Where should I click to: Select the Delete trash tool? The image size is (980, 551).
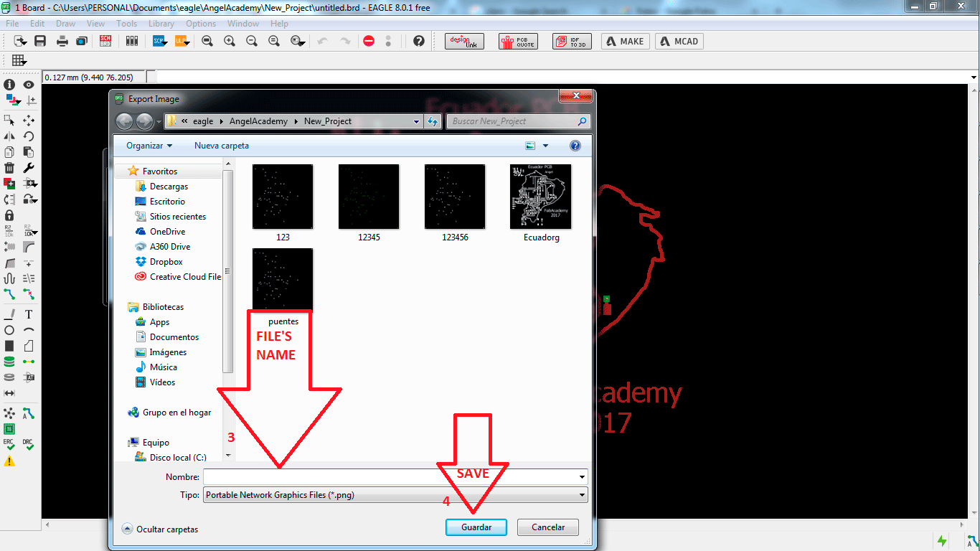tap(9, 168)
